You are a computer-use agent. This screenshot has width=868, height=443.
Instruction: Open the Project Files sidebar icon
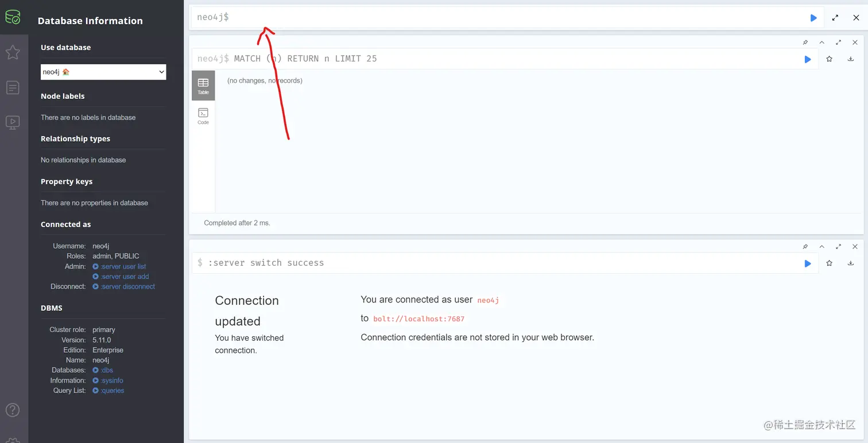(13, 87)
